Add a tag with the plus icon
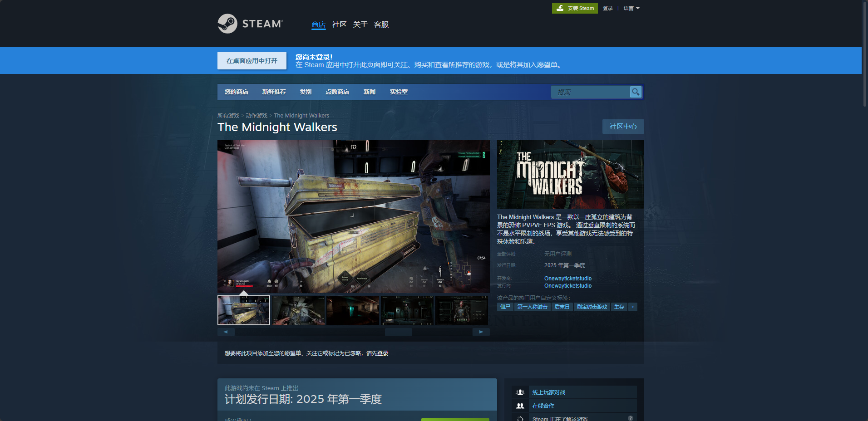 point(633,307)
